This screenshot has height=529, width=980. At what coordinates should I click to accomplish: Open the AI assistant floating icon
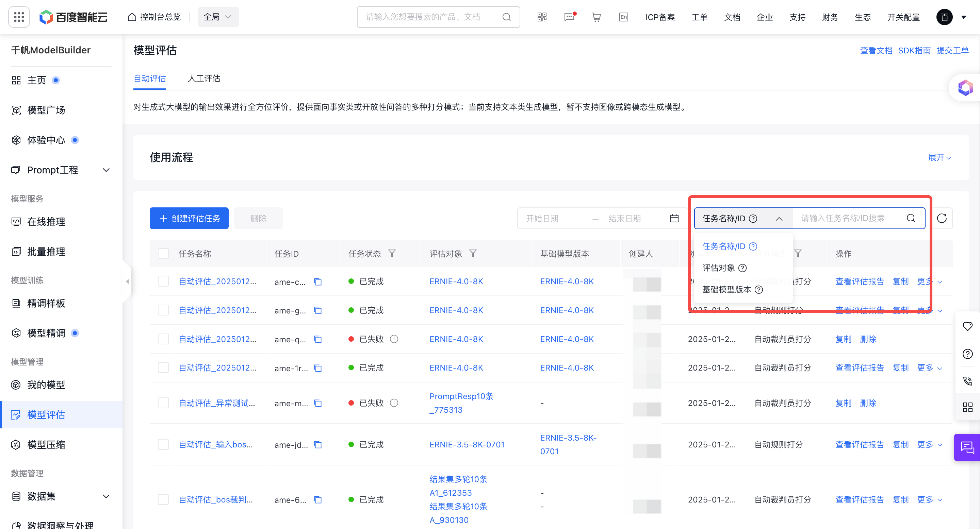(965, 88)
